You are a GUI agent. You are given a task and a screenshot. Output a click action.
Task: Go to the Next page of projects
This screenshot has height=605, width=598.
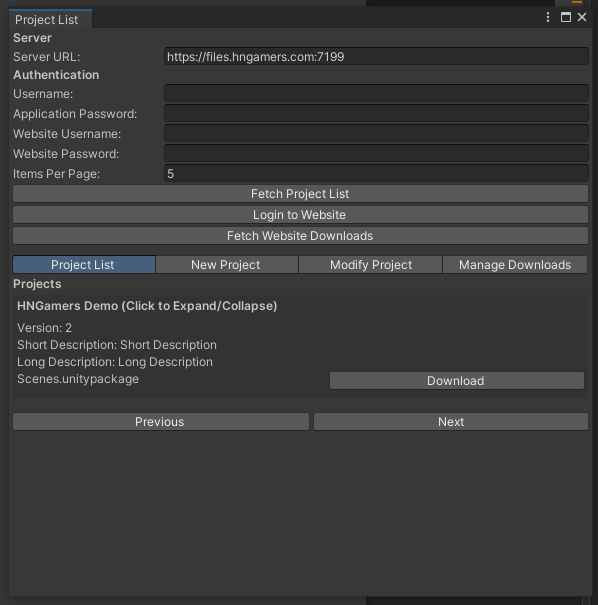coord(451,422)
